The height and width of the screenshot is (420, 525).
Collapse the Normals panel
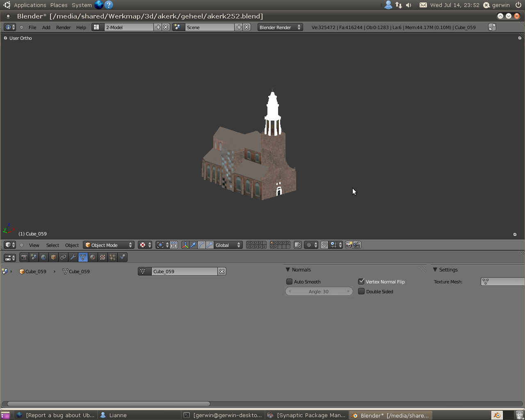[x=288, y=269]
